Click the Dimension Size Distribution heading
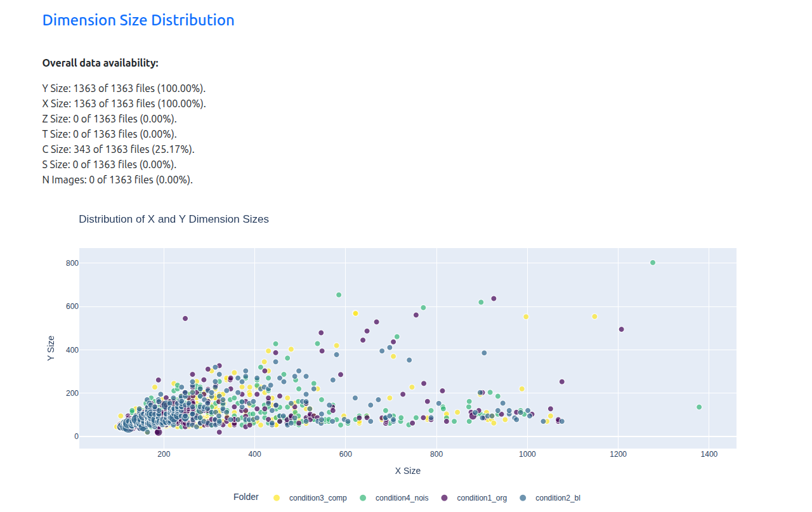 138,20
